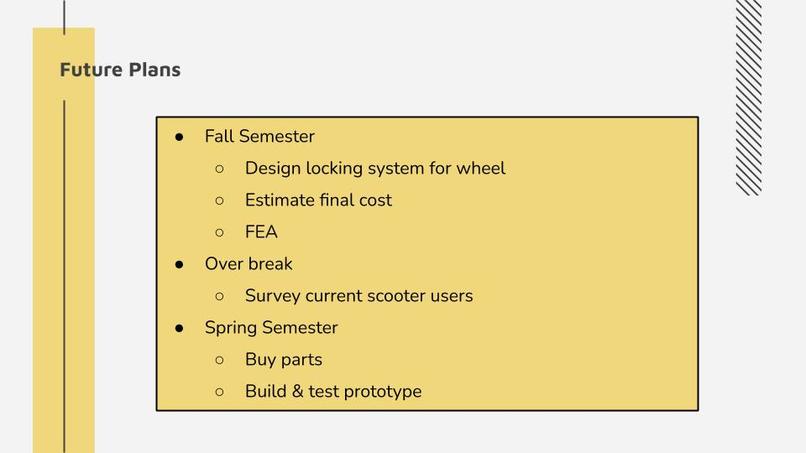Screen dimensions: 806x453
Task: Click the Future Plans slide title
Action: coord(120,69)
